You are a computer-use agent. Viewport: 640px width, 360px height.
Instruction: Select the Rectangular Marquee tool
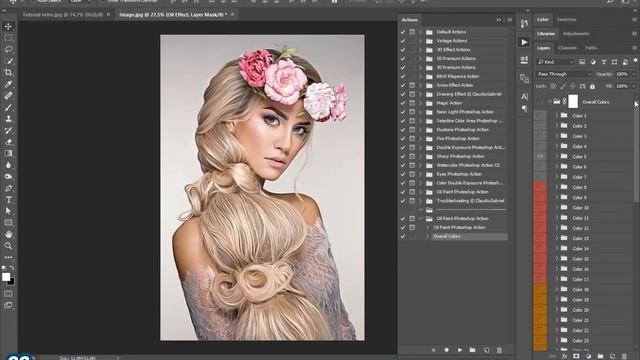(8, 38)
